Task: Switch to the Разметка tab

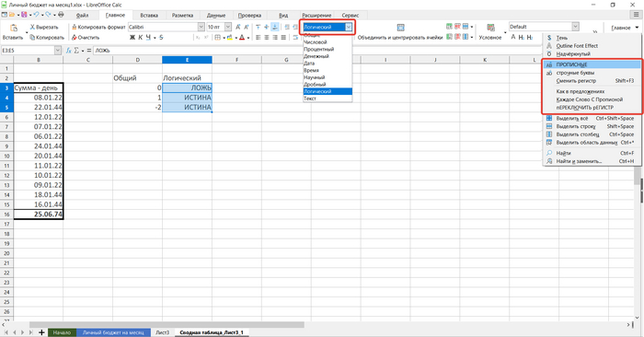Action: (x=182, y=16)
